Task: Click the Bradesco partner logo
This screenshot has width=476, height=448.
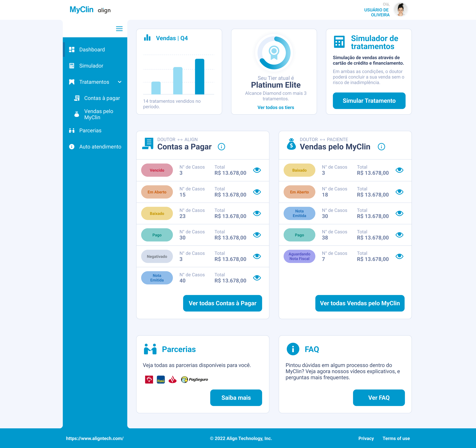Action: pos(149,379)
